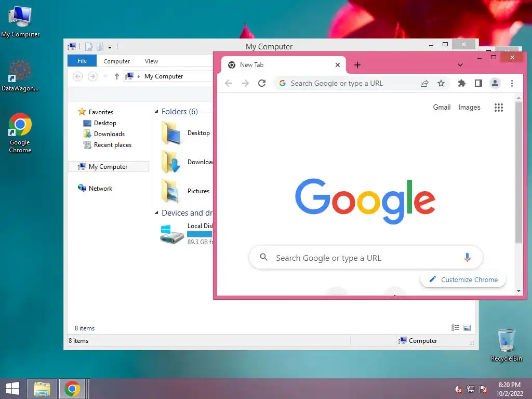Open the Action Center flag icon

coord(483,389)
